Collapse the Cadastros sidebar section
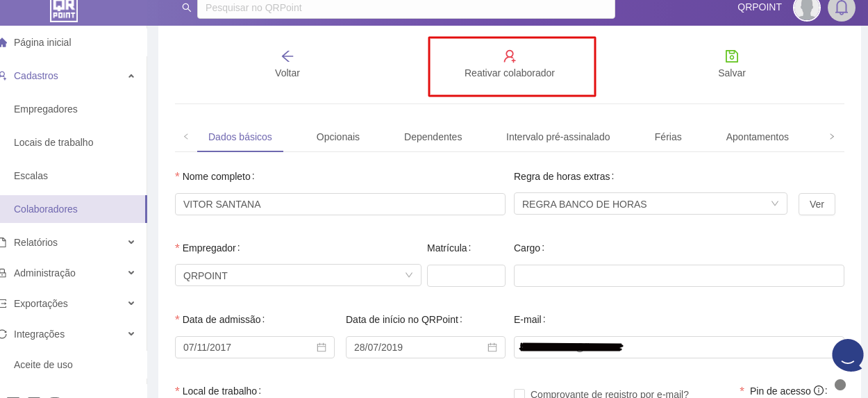The image size is (868, 398). (131, 76)
